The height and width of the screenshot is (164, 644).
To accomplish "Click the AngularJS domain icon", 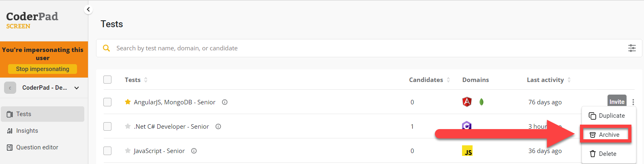I will coord(467,102).
